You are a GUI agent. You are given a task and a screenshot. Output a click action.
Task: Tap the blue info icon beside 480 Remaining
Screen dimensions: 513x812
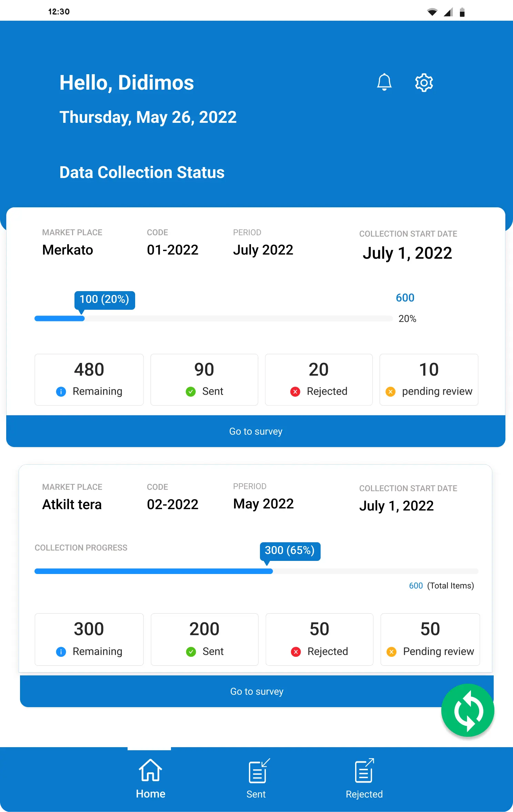click(x=61, y=392)
